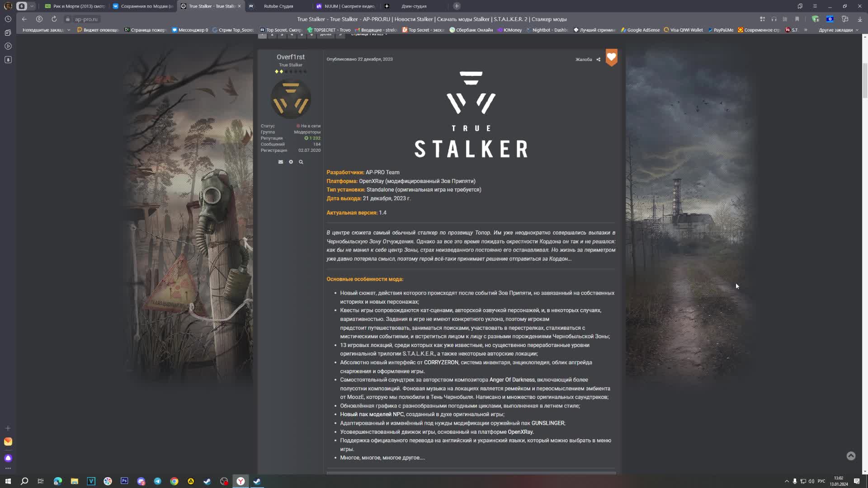Open Windows Start menu
Viewport: 868px width, 488px height.
click(x=8, y=481)
